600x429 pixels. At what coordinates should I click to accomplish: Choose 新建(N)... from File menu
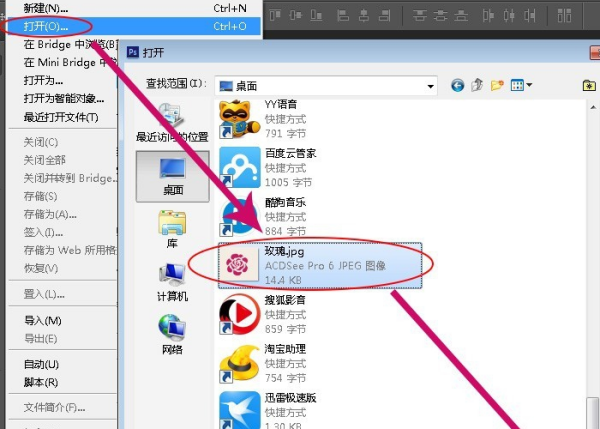tap(134, 8)
